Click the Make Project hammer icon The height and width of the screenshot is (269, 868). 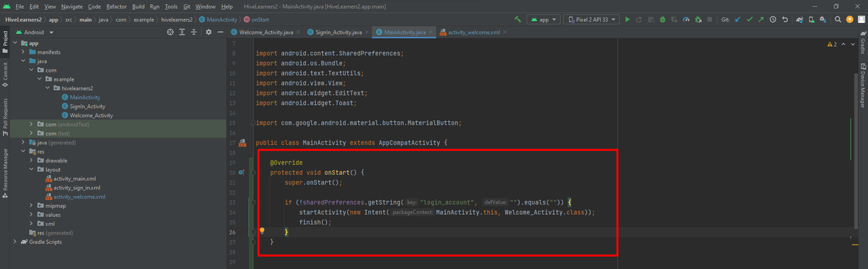(x=518, y=20)
